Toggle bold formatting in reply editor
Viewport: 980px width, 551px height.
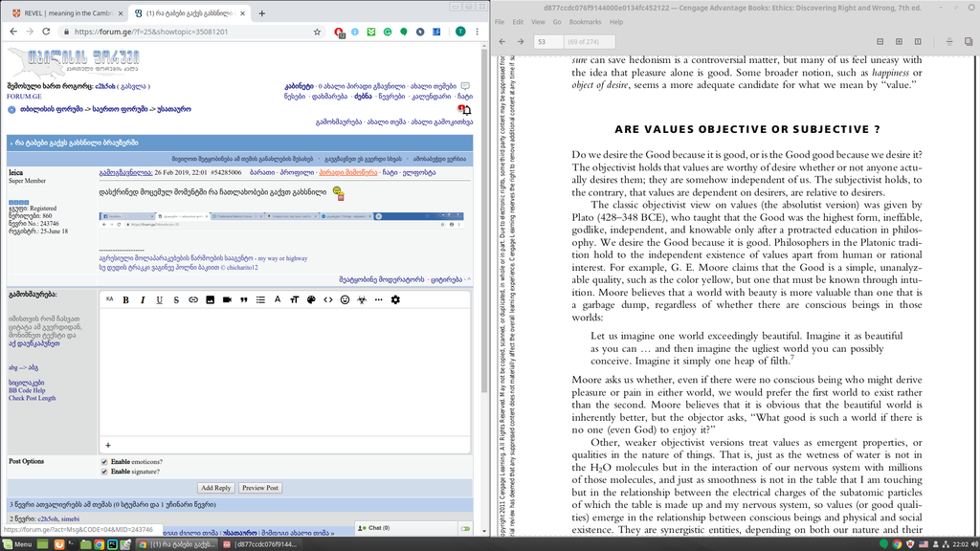click(125, 299)
